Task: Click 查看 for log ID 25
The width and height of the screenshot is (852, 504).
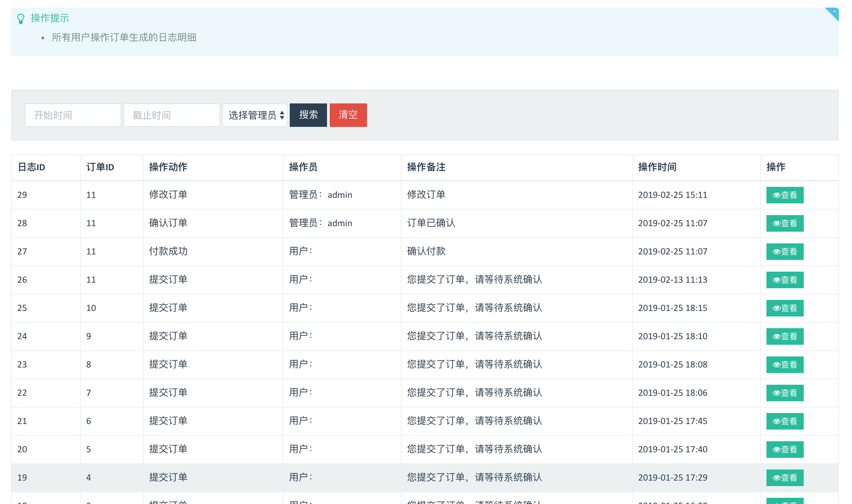Action: click(784, 308)
